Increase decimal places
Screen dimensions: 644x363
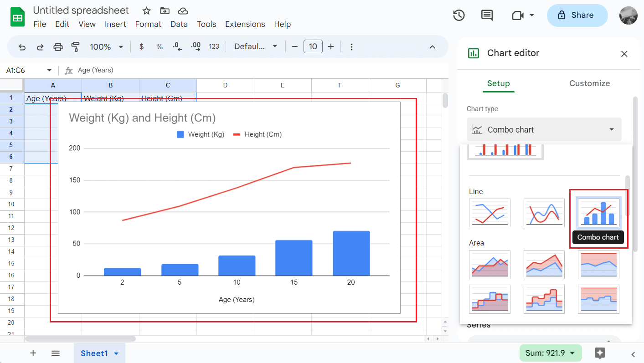click(x=196, y=46)
